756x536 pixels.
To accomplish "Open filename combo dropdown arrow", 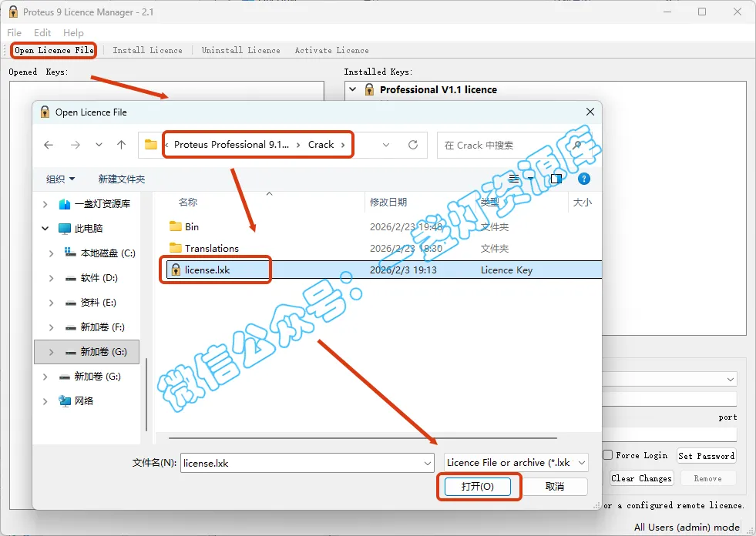I will pos(428,463).
